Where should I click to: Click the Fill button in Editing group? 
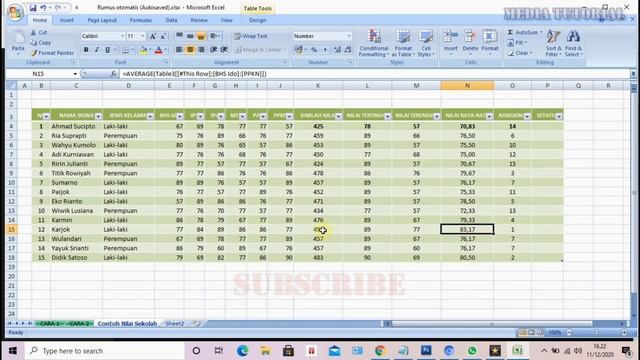click(517, 42)
